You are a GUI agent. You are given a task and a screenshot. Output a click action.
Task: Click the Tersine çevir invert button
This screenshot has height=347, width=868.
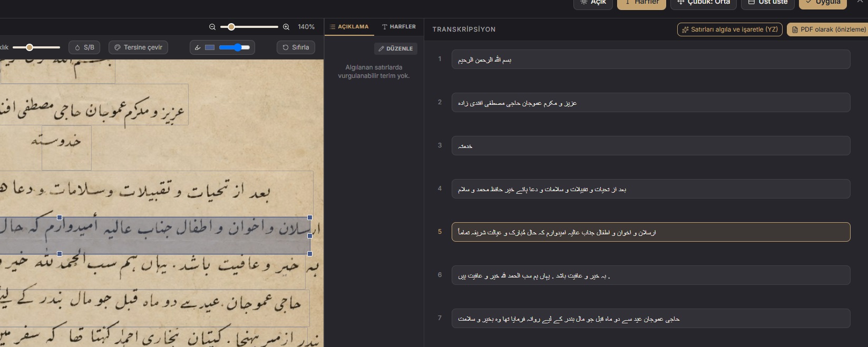(x=139, y=47)
